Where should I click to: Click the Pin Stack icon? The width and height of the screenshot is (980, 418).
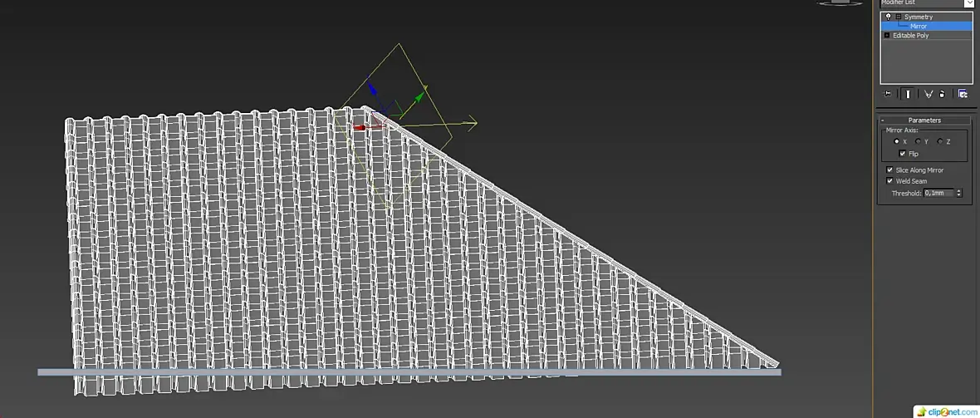point(888,94)
